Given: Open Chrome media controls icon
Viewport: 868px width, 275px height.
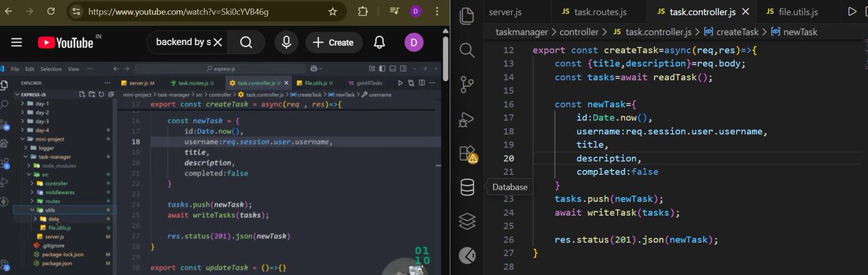Looking at the screenshot, I should [x=393, y=12].
